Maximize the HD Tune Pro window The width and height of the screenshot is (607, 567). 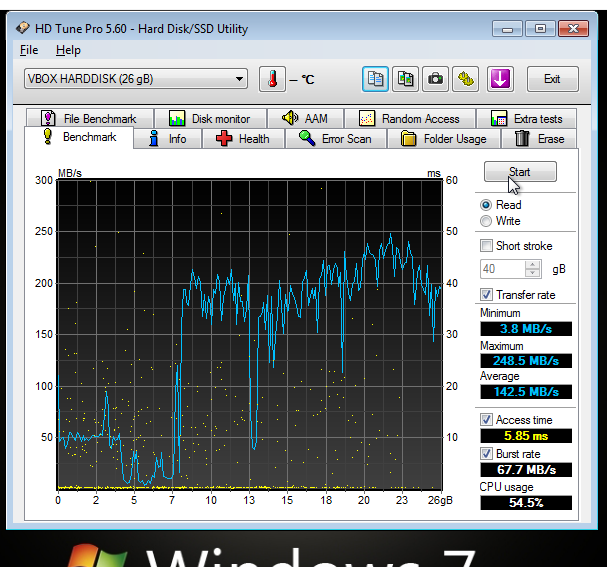540,29
